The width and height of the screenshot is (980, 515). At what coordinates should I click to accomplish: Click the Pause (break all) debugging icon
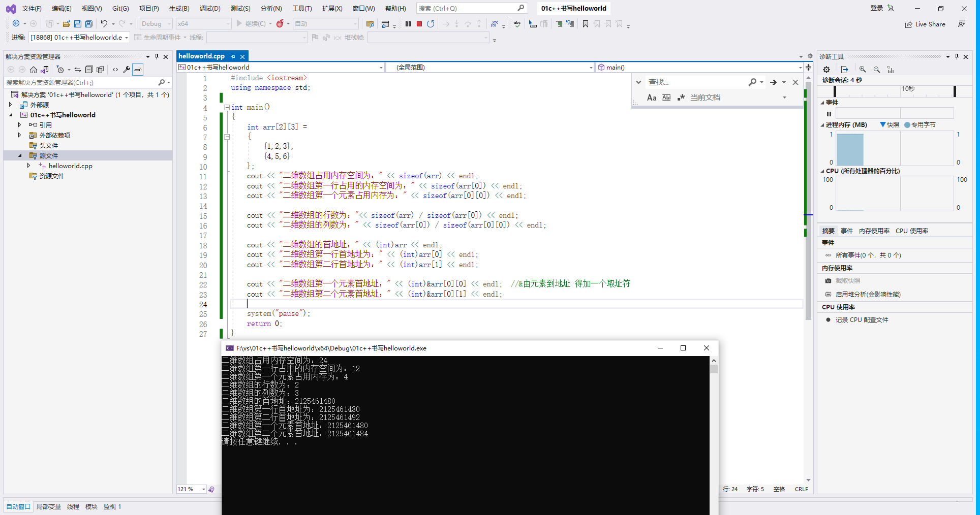(x=408, y=24)
